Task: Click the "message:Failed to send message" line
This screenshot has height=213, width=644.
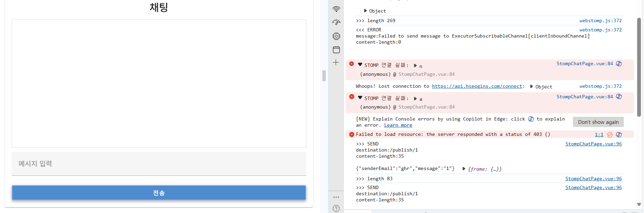Action: (x=473, y=36)
